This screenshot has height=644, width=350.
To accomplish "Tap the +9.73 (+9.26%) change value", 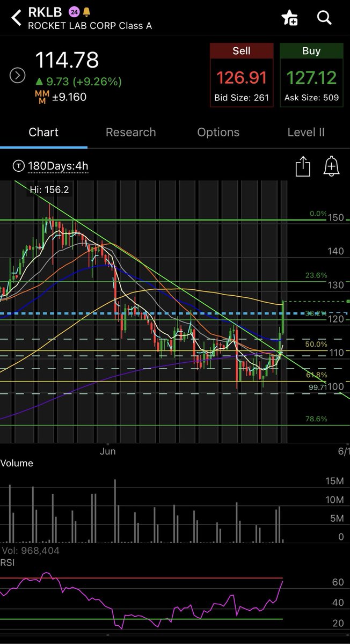I will tap(79, 82).
